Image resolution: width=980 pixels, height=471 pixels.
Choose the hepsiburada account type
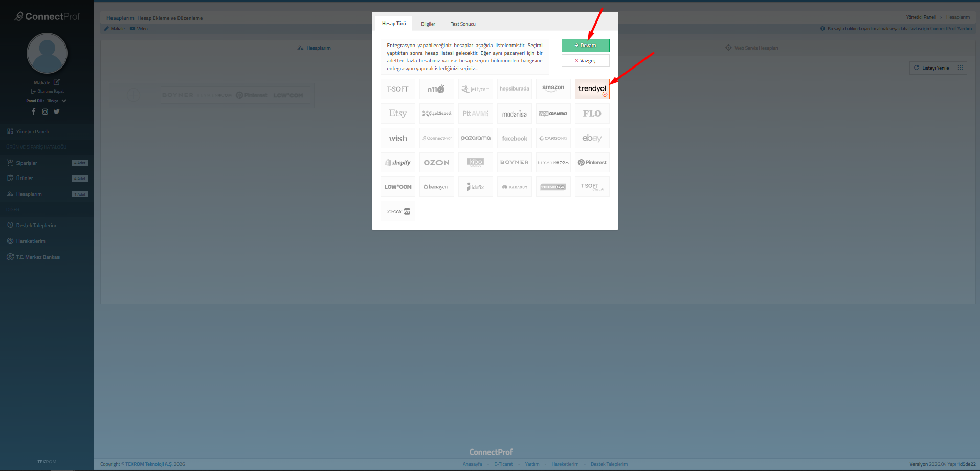[x=514, y=89]
